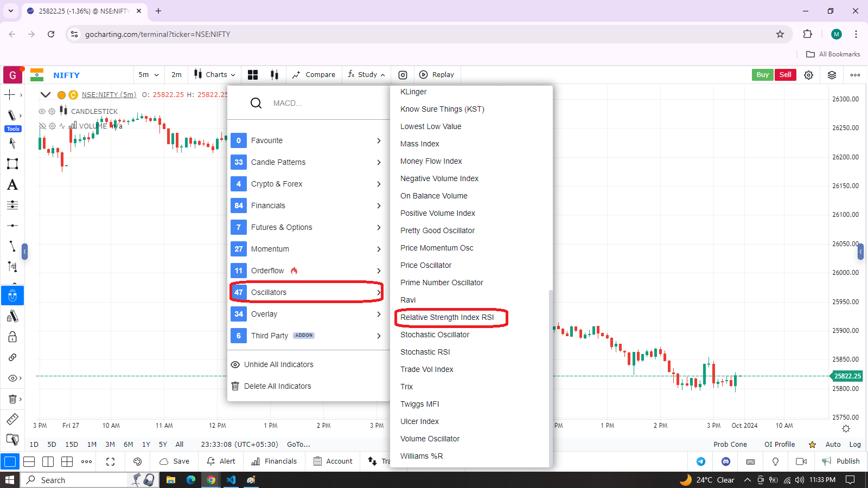Select Relative Strength Index RSI

click(x=447, y=317)
